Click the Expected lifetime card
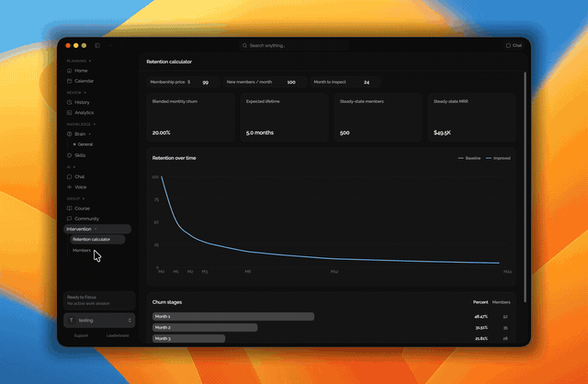The width and height of the screenshot is (588, 384). (284, 118)
